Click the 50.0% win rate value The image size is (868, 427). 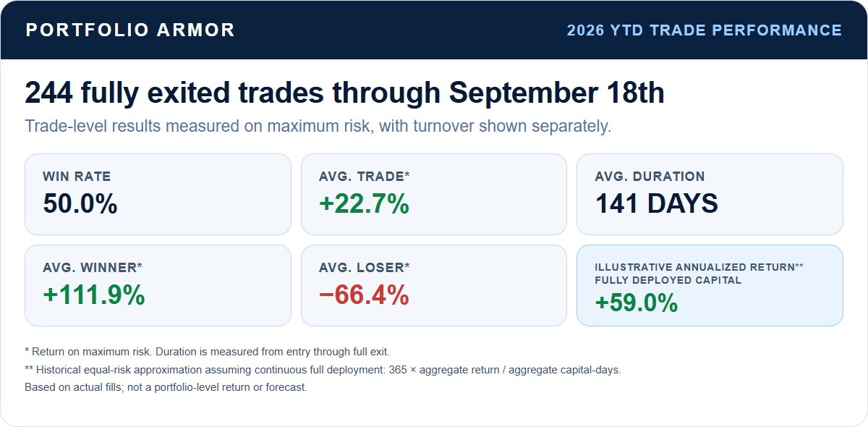(x=80, y=204)
